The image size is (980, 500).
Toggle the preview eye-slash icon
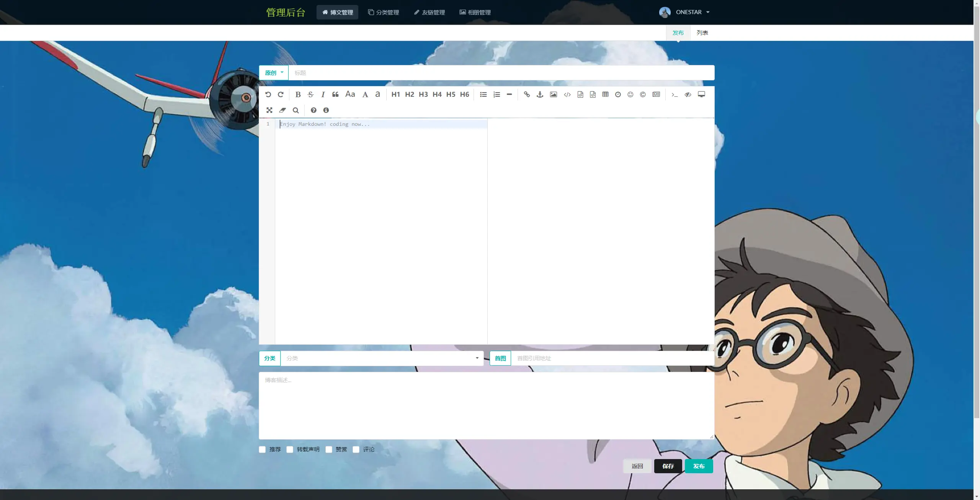[688, 94]
